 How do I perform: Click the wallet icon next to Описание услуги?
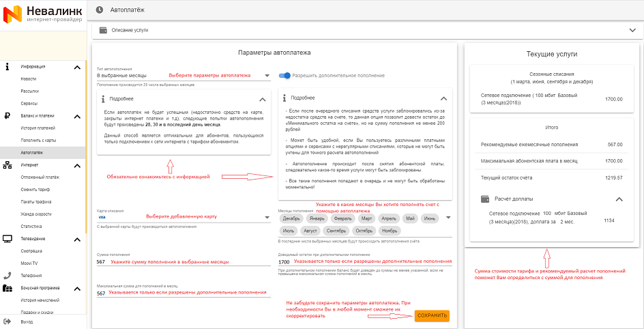(x=103, y=30)
